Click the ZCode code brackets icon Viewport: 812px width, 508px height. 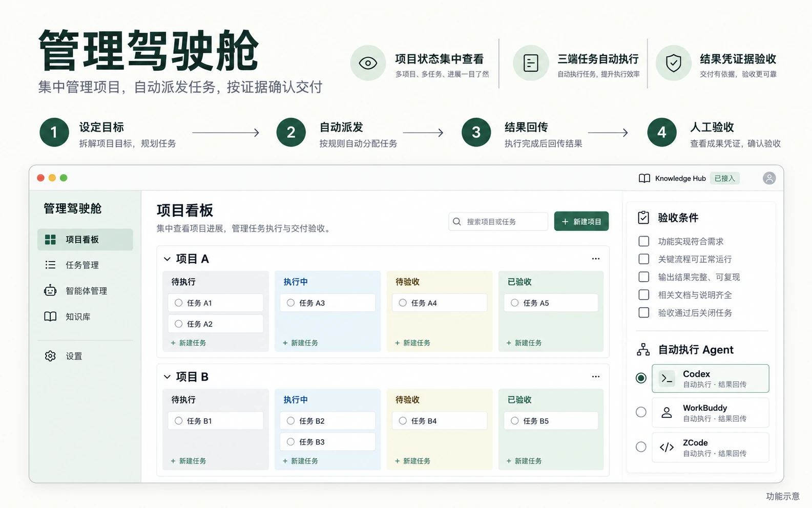point(667,448)
